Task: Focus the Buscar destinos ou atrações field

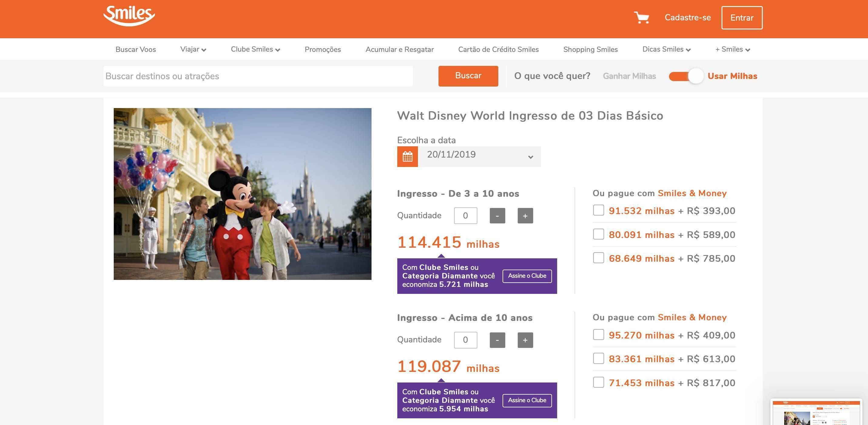Action: click(x=258, y=76)
